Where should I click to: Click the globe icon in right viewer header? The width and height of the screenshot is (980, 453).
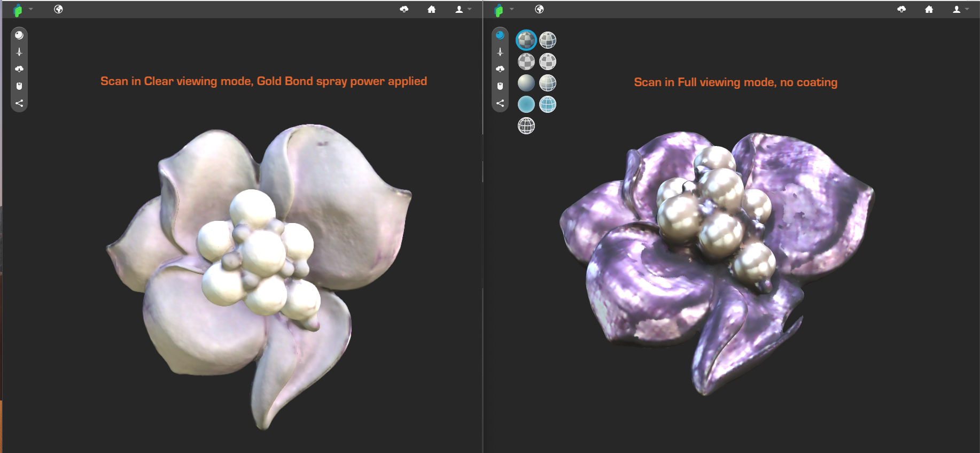[x=540, y=9]
